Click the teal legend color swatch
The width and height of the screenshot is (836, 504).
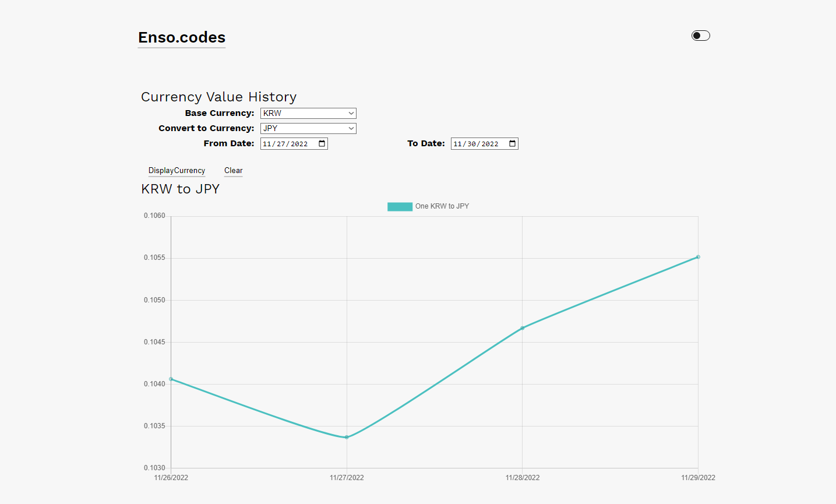tap(400, 206)
